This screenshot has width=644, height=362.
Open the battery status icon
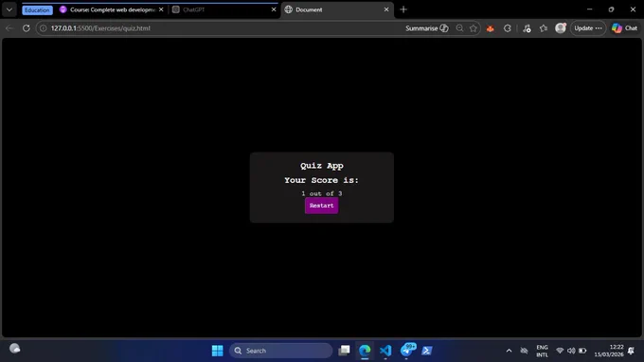tap(582, 351)
